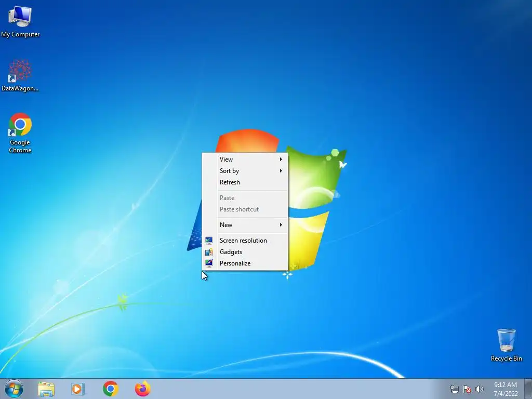Select the DataWagon shortcut icon

point(20,76)
